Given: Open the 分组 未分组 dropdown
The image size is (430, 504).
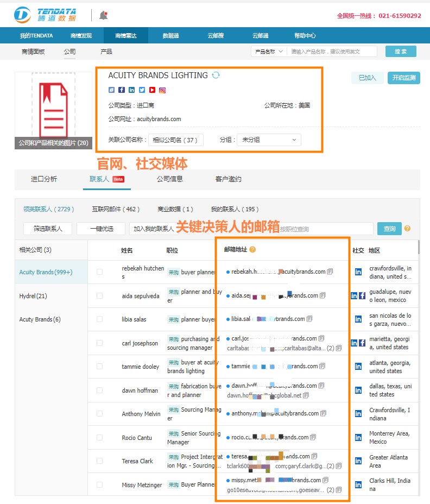Looking at the screenshot, I should (269, 140).
